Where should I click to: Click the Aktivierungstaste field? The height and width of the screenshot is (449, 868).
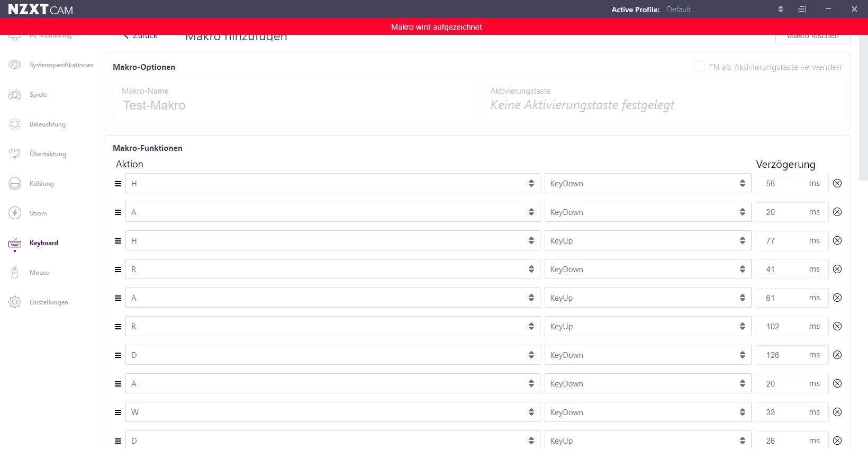pos(663,105)
